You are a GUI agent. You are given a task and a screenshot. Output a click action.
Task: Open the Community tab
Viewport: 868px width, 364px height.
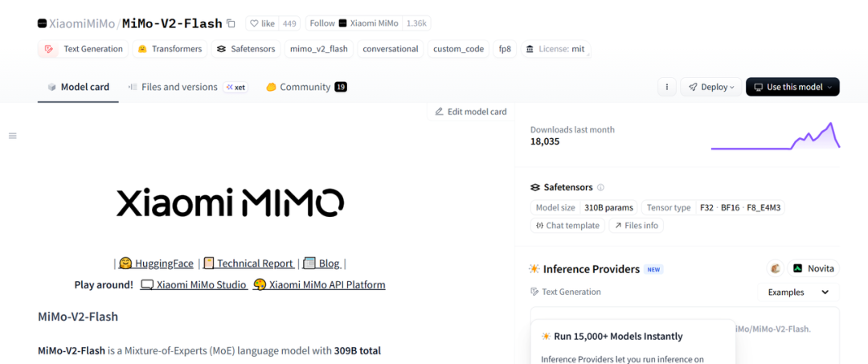pyautogui.click(x=305, y=87)
